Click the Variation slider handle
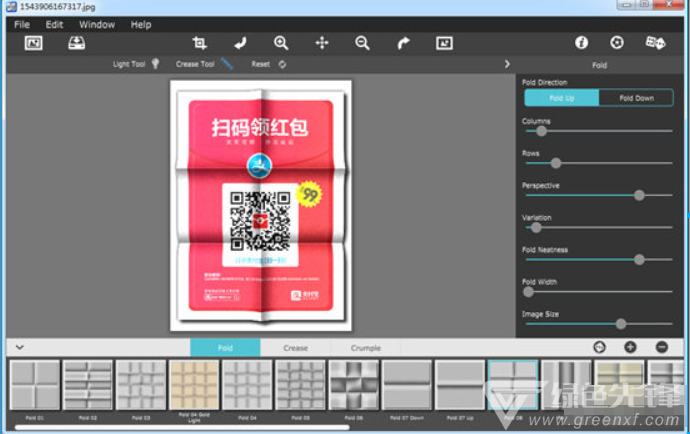The image size is (690, 434). (x=536, y=228)
